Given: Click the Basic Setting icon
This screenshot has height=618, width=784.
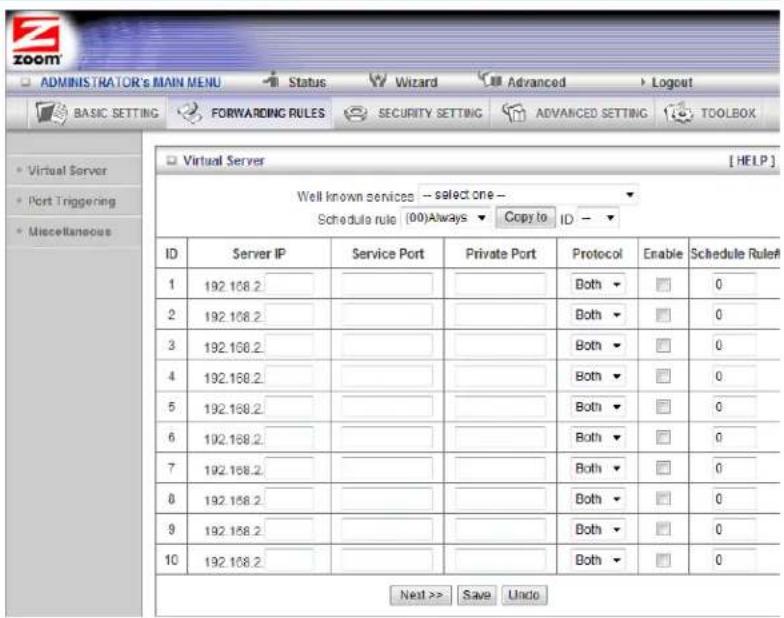Looking at the screenshot, I should point(52,112).
